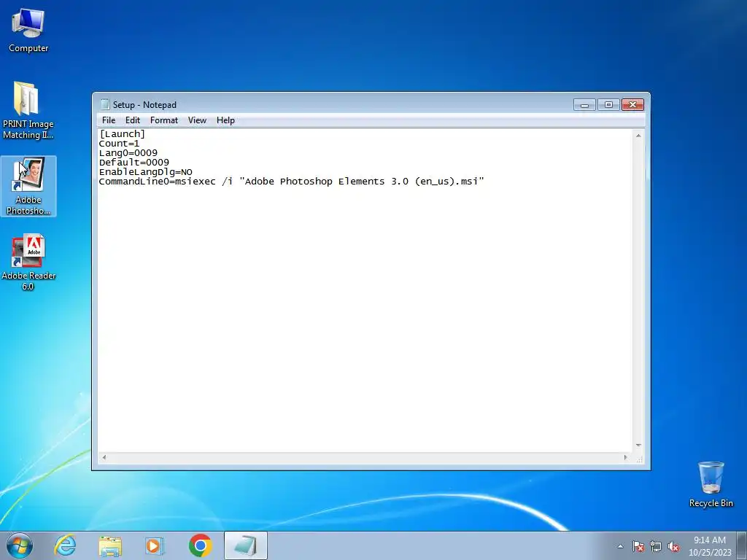This screenshot has height=560, width=747.
Task: Click the Count=1 line
Action: [119, 144]
